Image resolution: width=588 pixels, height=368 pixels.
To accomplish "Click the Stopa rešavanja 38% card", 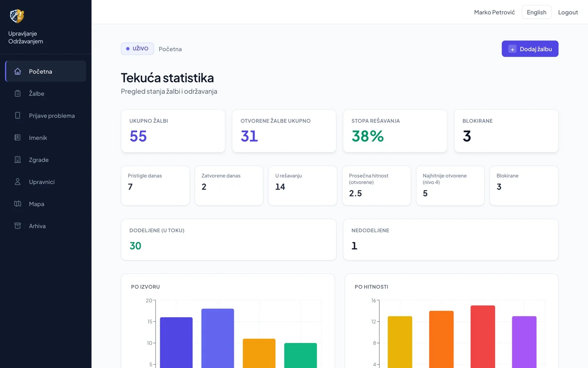I will point(395,131).
